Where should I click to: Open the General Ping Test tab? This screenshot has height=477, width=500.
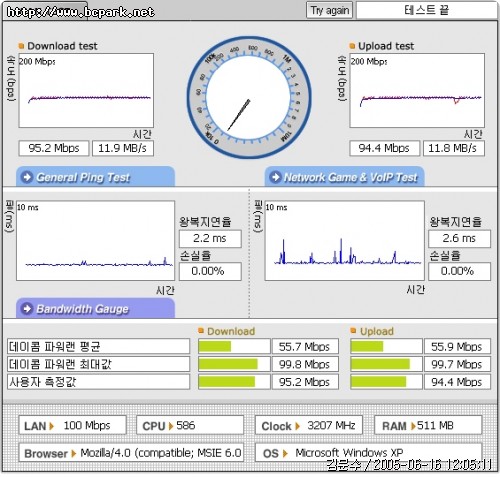[x=95, y=177]
